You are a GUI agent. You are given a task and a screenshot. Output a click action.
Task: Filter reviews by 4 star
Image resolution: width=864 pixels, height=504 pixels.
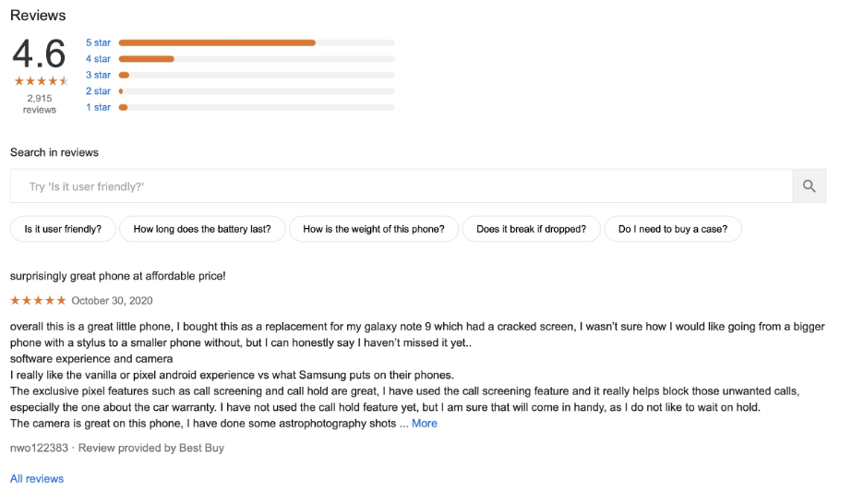pos(98,59)
